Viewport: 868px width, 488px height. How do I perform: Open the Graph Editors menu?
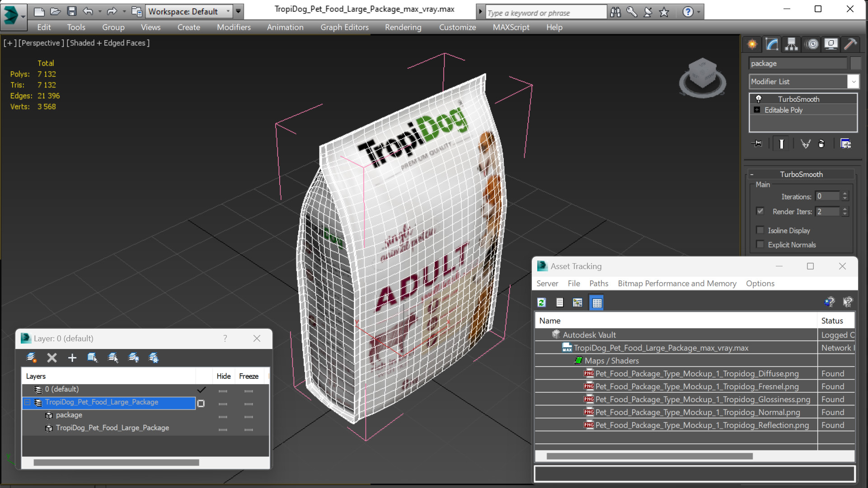pyautogui.click(x=344, y=27)
